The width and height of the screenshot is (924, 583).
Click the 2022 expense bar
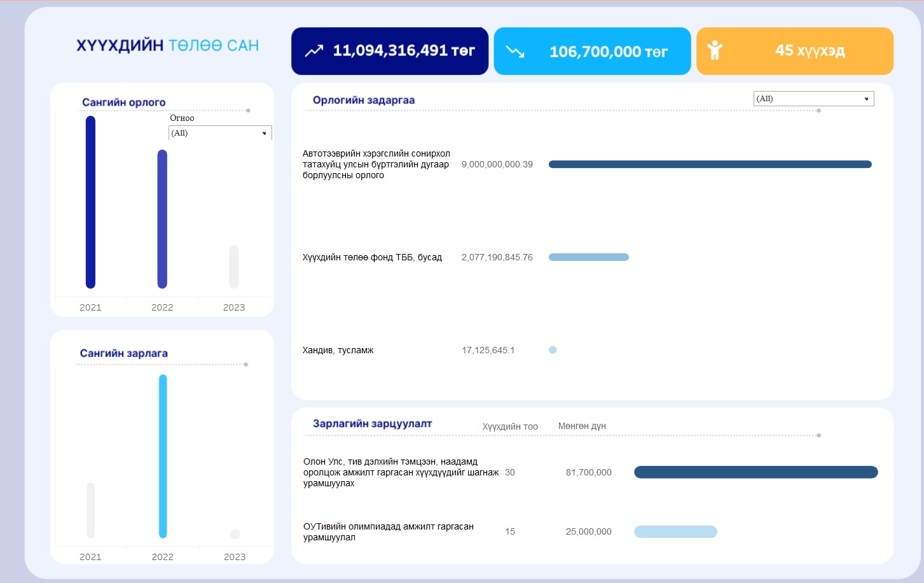(163, 456)
